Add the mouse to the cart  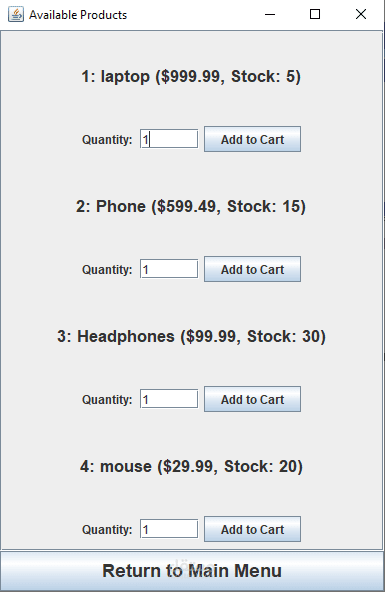click(252, 529)
